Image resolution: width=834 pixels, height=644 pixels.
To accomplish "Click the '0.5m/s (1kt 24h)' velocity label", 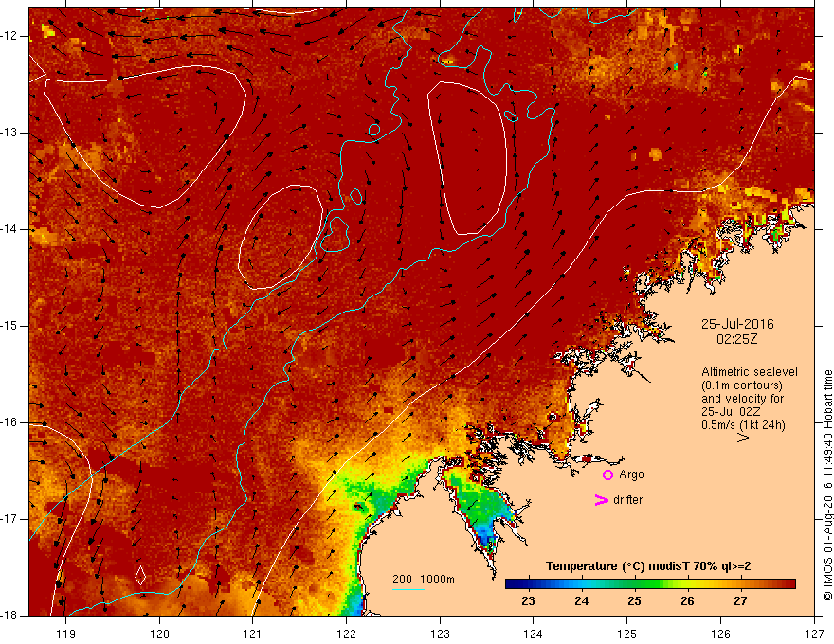I will click(743, 425).
